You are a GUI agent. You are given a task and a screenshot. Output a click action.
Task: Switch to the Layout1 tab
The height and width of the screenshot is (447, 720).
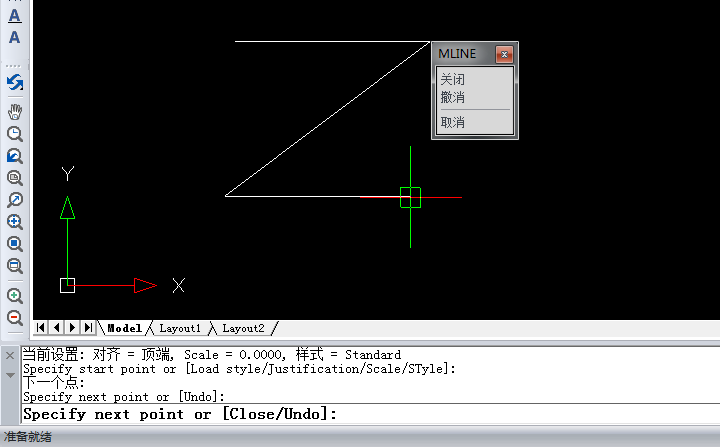coord(180,328)
